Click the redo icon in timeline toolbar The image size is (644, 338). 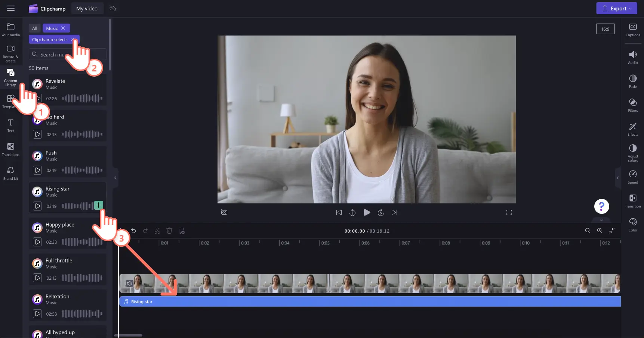(145, 231)
